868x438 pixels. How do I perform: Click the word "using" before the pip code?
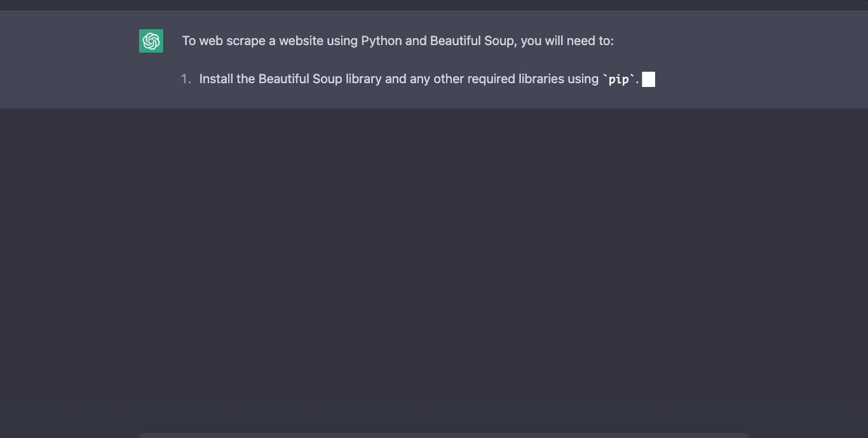pos(583,79)
